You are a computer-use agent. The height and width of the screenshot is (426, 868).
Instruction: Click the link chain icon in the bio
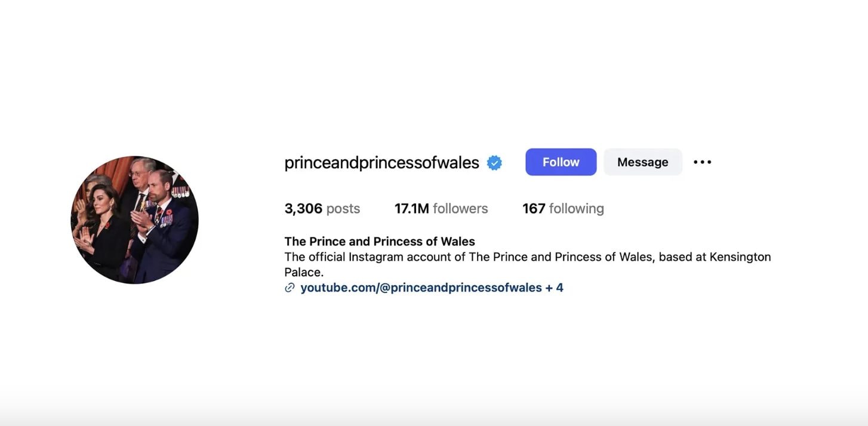290,287
